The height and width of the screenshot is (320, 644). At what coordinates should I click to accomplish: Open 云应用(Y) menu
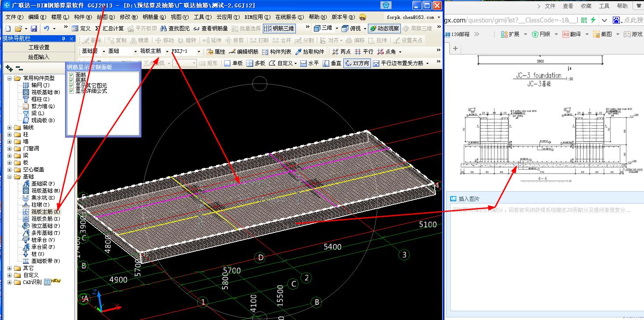click(228, 17)
